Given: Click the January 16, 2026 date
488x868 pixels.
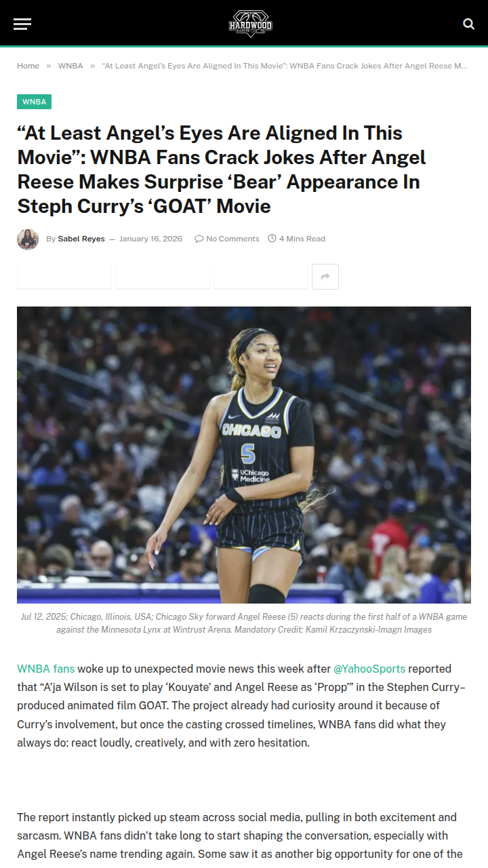Looking at the screenshot, I should [x=150, y=239].
